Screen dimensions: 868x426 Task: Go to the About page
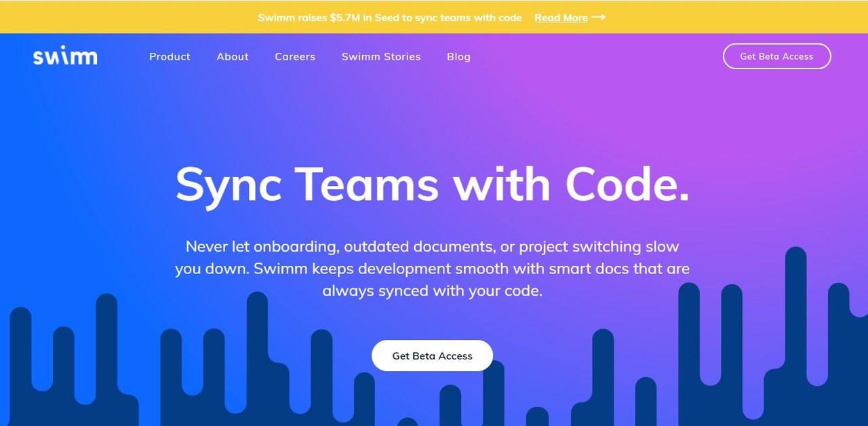pyautogui.click(x=233, y=56)
